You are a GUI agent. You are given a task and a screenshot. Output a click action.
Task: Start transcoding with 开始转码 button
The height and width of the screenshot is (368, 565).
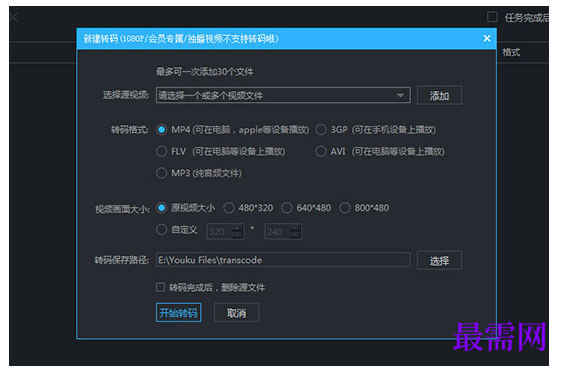pyautogui.click(x=178, y=312)
